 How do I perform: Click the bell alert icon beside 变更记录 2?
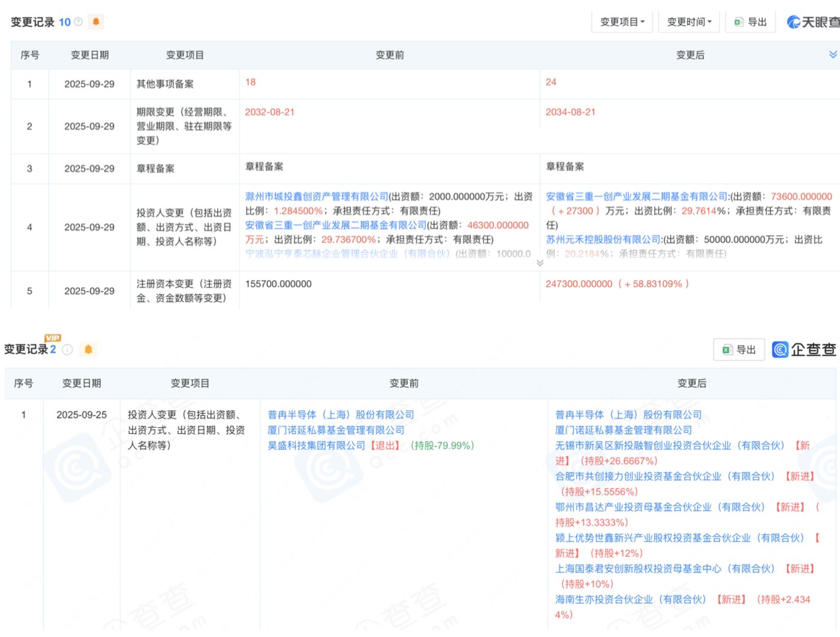[x=88, y=349]
